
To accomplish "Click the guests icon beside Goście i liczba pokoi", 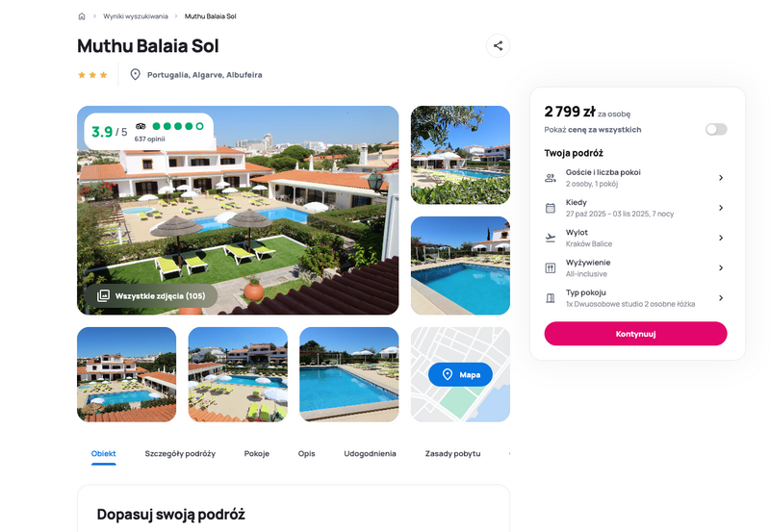I will click(551, 178).
